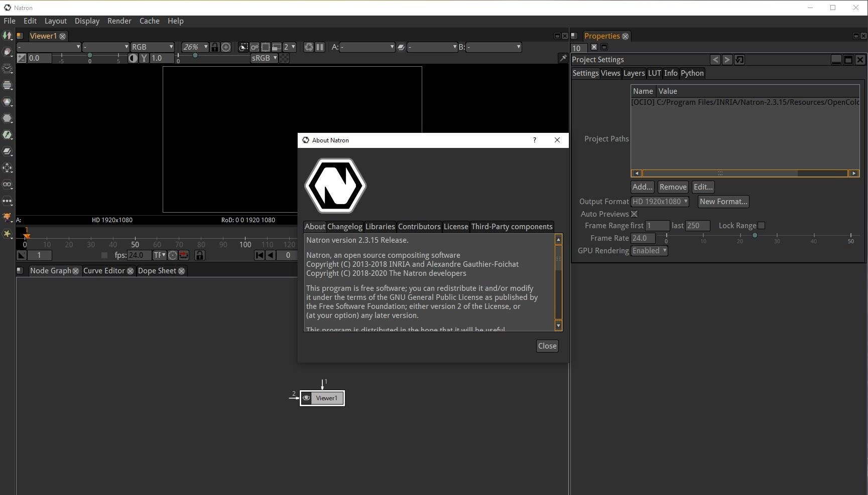
Task: Open the Cache menu
Action: [x=149, y=21]
